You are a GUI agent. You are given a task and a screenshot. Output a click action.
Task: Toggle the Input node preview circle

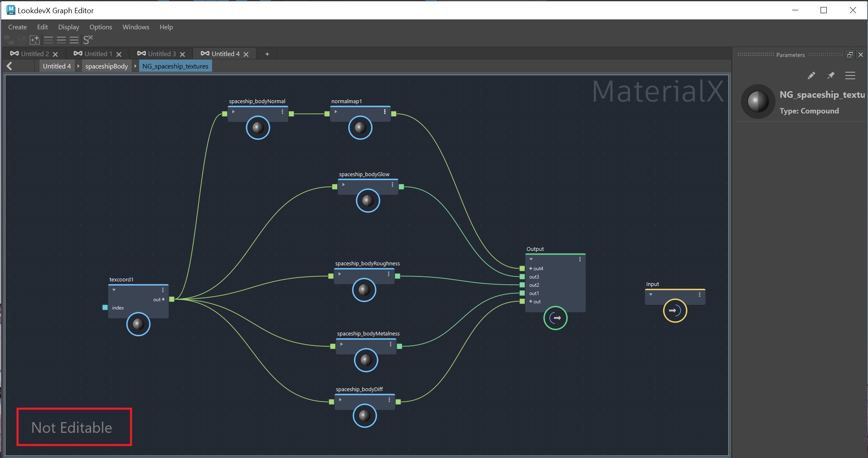pyautogui.click(x=675, y=311)
